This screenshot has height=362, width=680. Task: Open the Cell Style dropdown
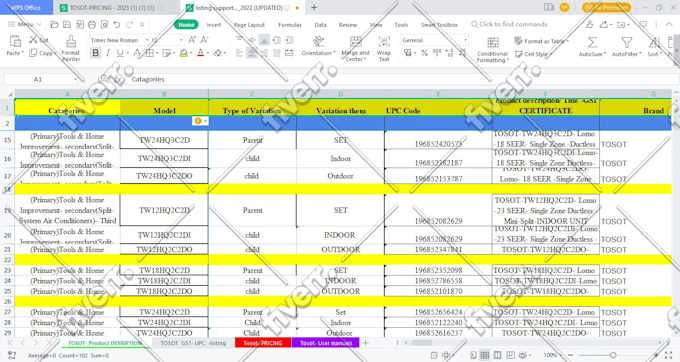coord(532,54)
